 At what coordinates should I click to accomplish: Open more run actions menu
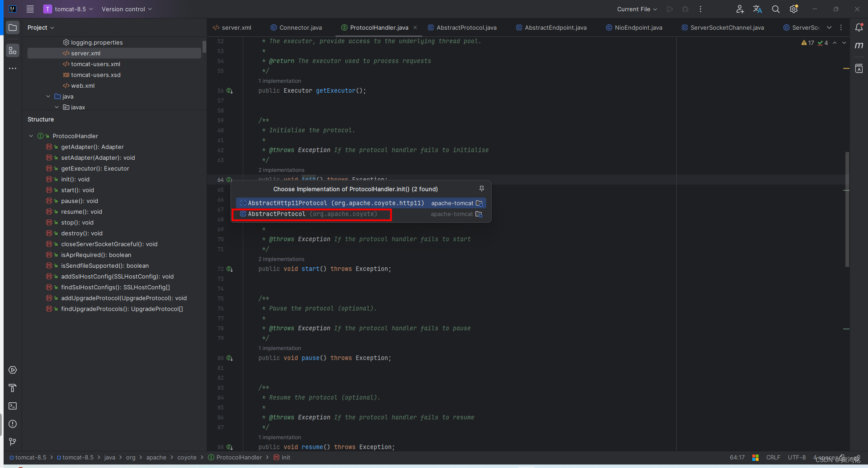point(701,9)
